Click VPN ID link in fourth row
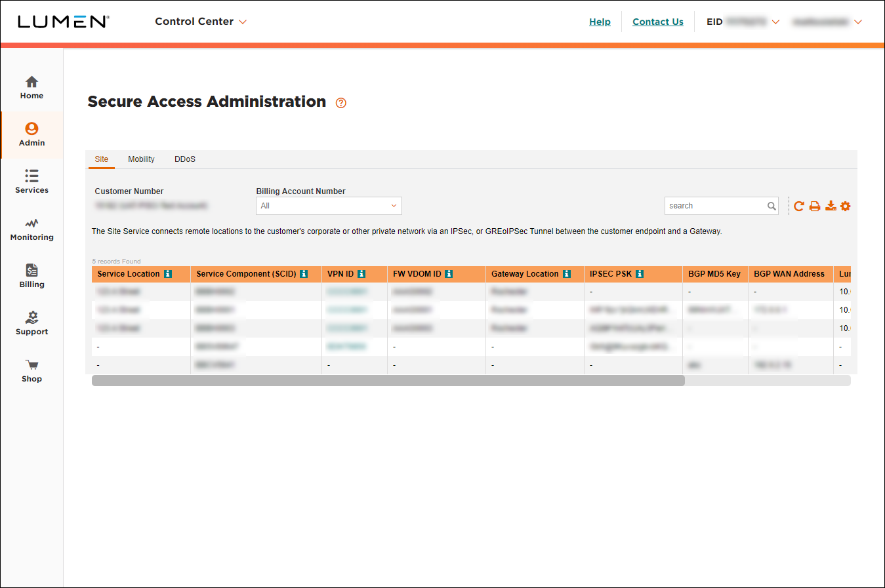The width and height of the screenshot is (885, 588). [346, 346]
